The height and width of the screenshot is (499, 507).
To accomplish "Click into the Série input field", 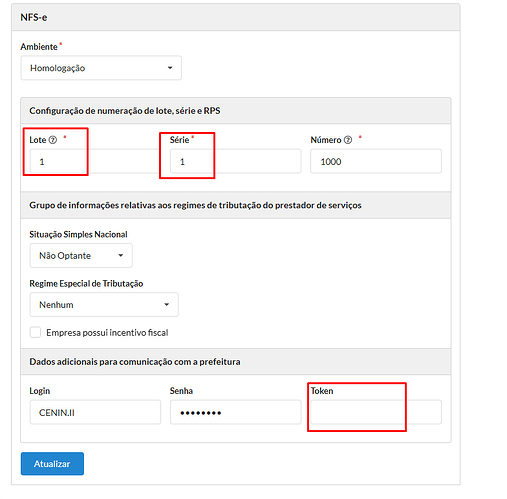I will click(x=236, y=162).
